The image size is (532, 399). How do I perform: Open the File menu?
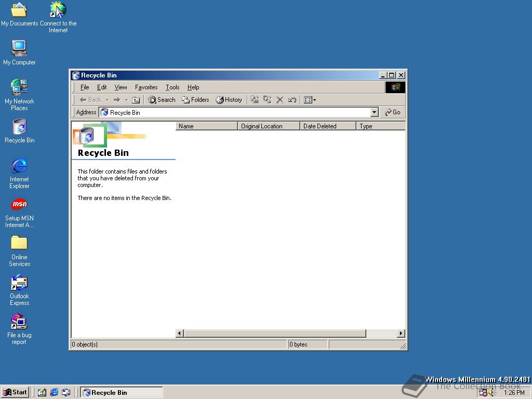coord(85,87)
